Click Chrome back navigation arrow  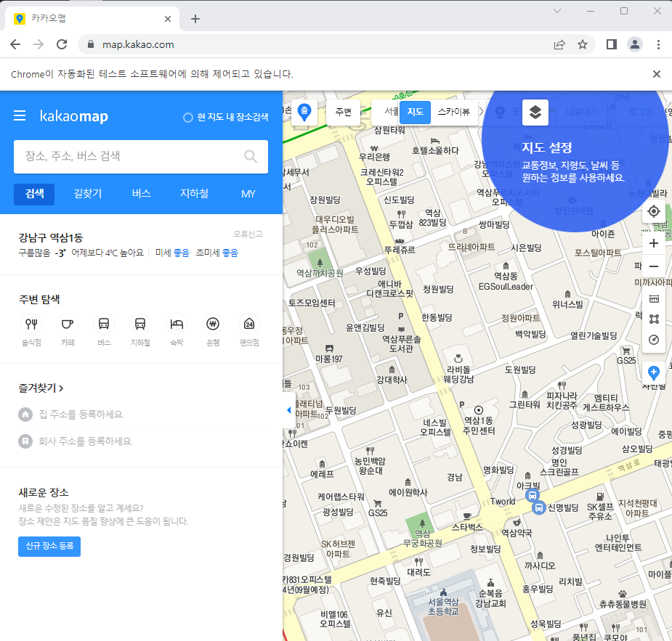point(15,44)
